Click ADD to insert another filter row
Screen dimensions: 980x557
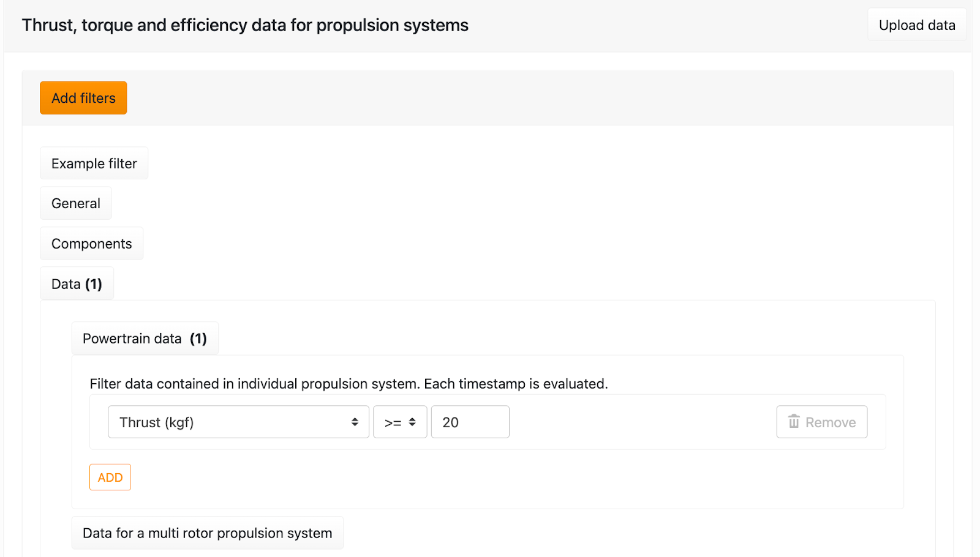tap(110, 477)
